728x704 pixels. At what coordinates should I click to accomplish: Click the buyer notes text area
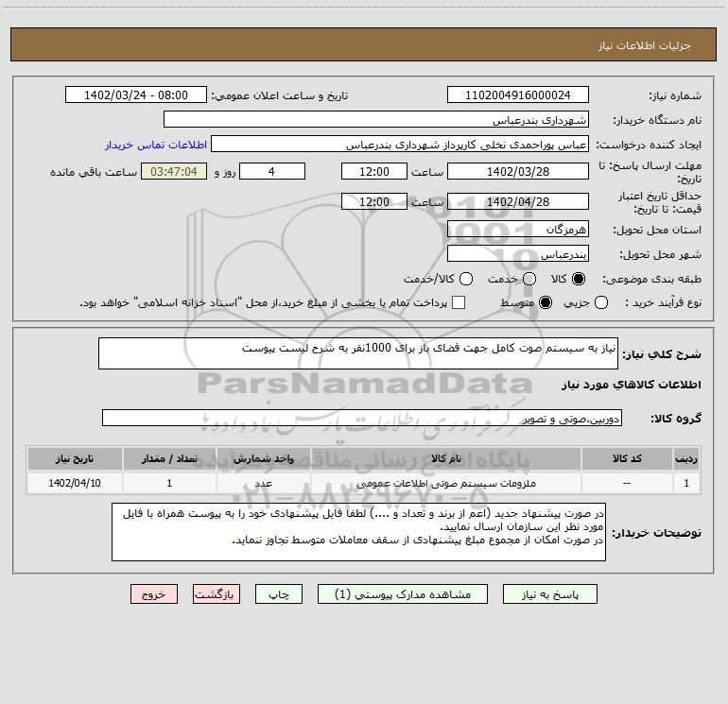tap(358, 532)
